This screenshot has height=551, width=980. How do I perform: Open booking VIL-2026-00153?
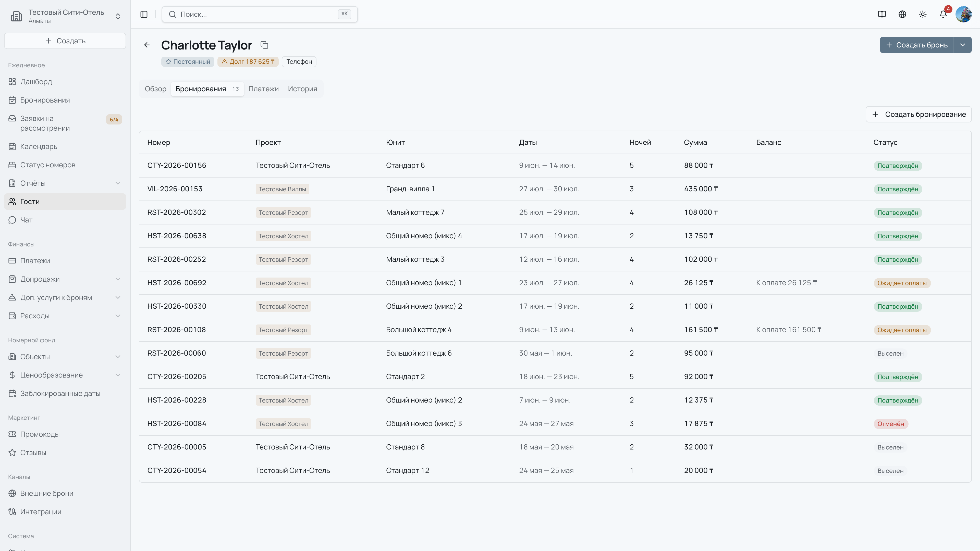click(x=175, y=189)
